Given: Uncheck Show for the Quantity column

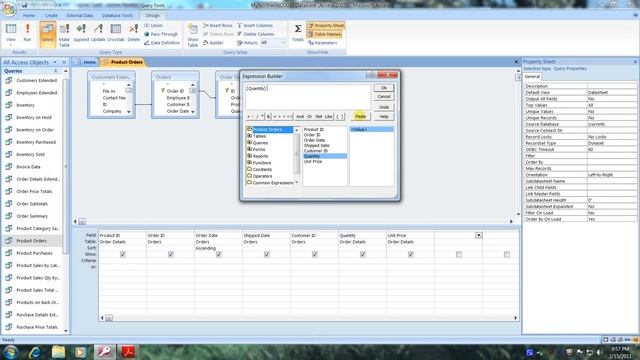Looking at the screenshot, I should (x=363, y=254).
